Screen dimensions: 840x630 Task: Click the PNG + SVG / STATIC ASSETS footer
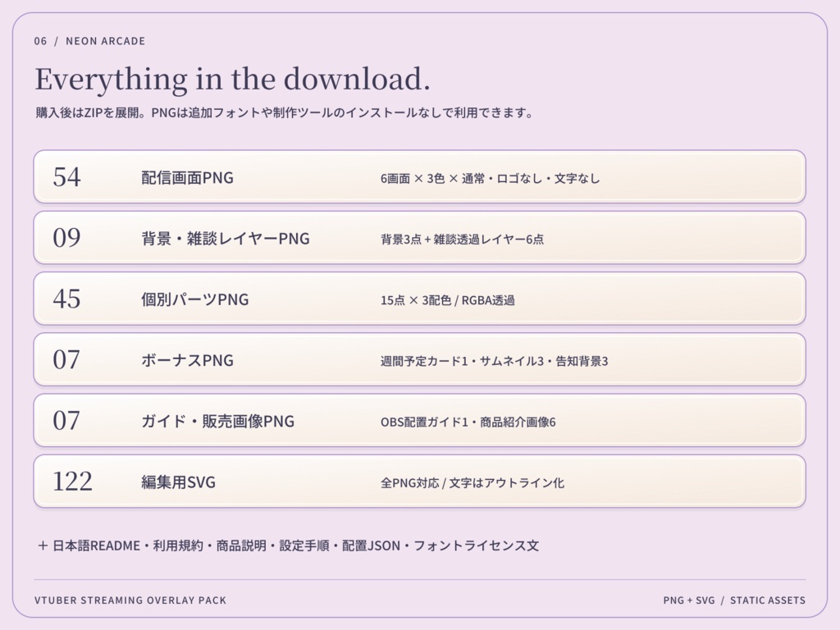[x=734, y=600]
